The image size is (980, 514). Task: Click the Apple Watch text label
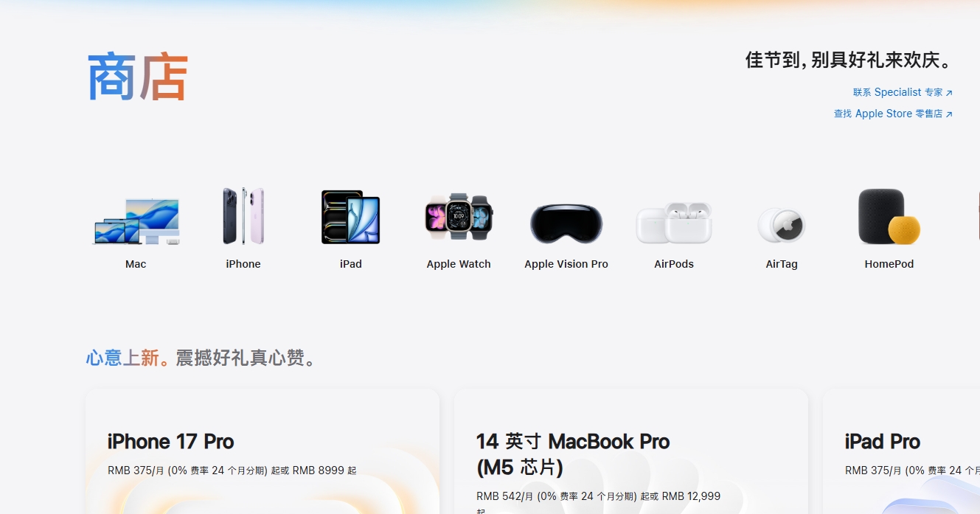point(459,264)
